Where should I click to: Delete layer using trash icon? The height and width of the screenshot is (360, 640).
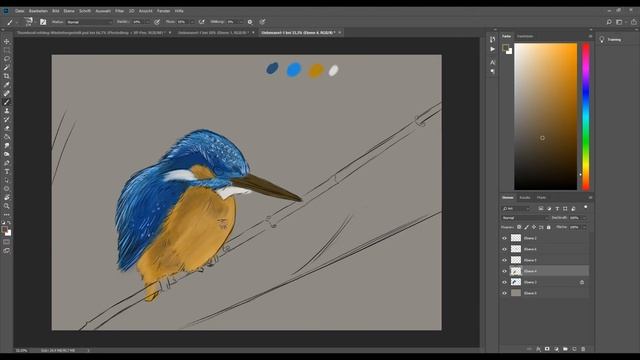tap(583, 349)
